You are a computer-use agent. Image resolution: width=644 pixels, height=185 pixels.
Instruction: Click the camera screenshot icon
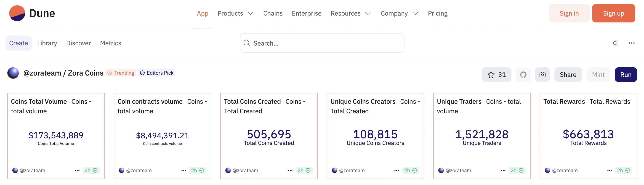click(x=542, y=75)
